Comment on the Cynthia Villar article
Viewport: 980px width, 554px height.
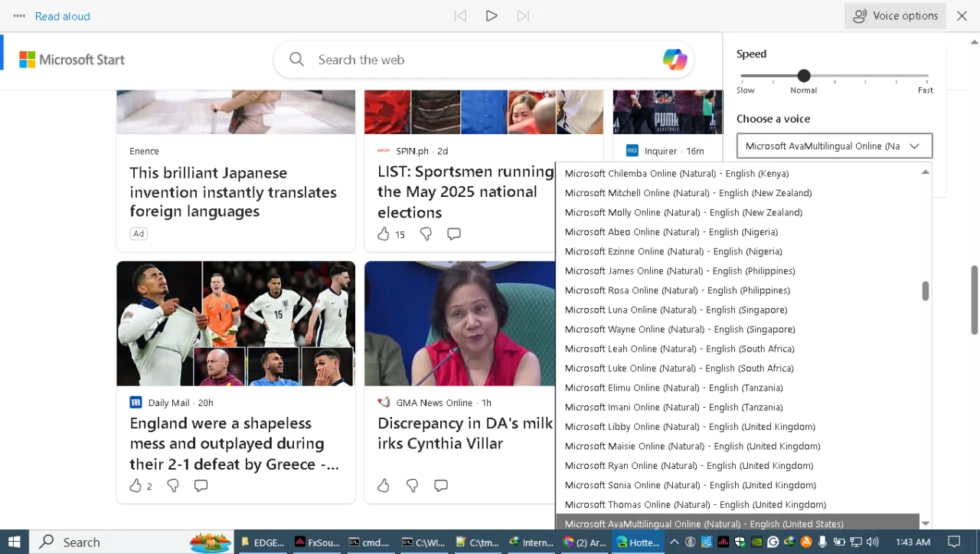441,485
